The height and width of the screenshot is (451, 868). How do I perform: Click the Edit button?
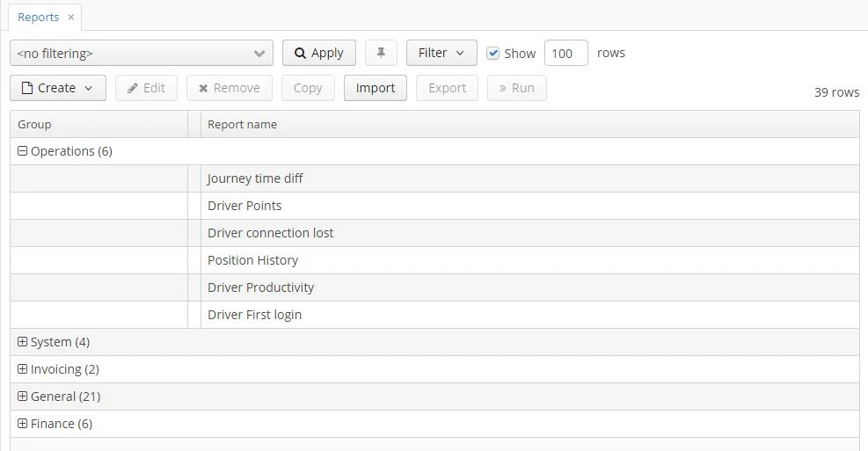pyautogui.click(x=146, y=88)
